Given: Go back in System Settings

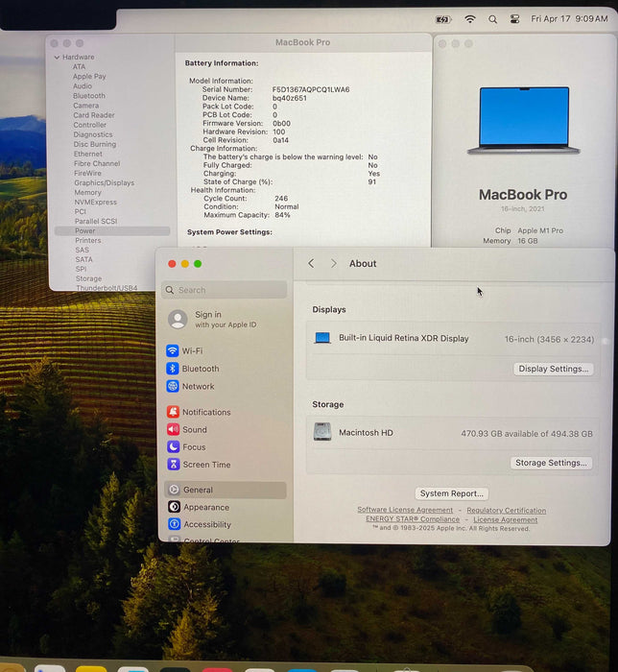Looking at the screenshot, I should click(311, 264).
